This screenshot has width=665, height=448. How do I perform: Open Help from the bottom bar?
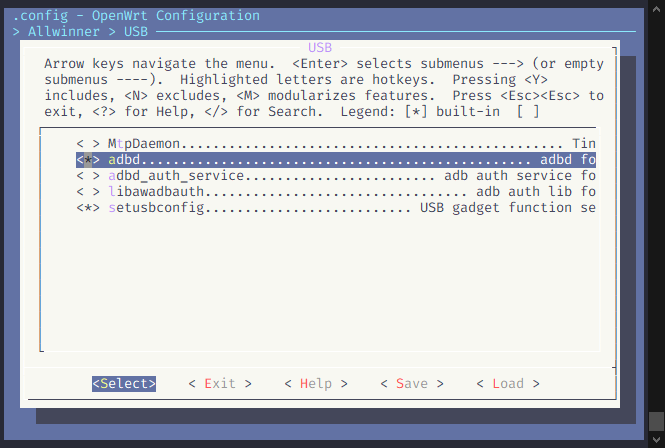[316, 384]
